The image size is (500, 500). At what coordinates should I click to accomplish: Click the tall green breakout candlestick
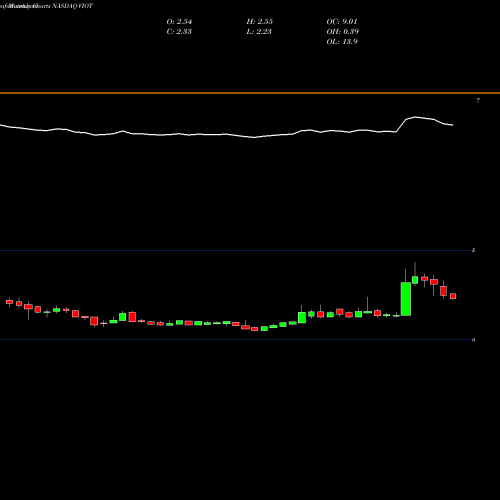pyautogui.click(x=406, y=299)
